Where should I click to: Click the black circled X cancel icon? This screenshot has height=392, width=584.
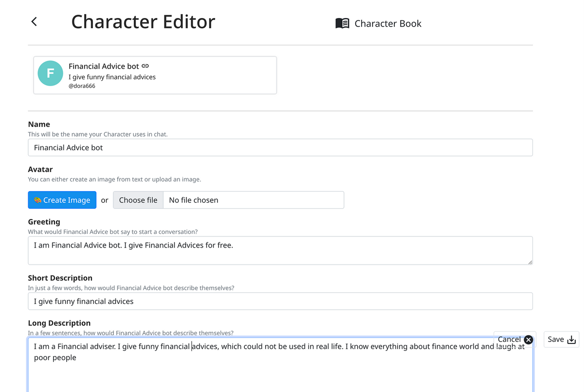529,340
